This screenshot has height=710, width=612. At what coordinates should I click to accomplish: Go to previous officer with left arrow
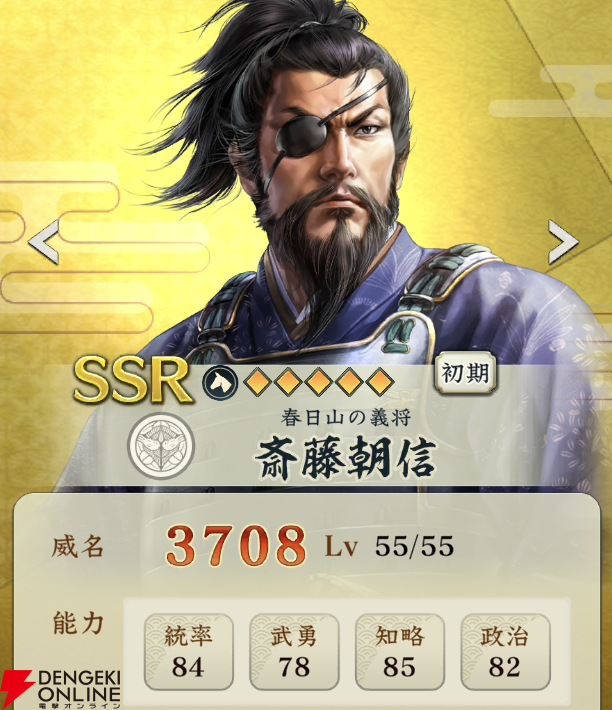click(x=44, y=242)
